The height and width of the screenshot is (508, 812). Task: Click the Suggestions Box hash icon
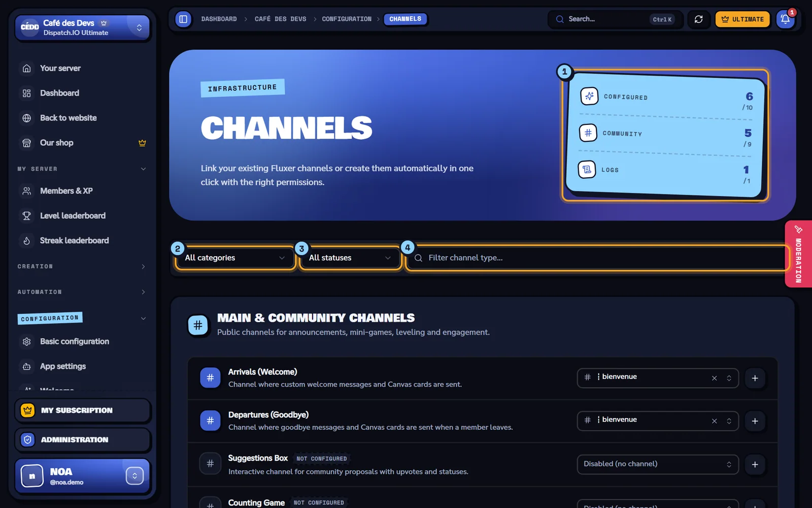pos(210,464)
